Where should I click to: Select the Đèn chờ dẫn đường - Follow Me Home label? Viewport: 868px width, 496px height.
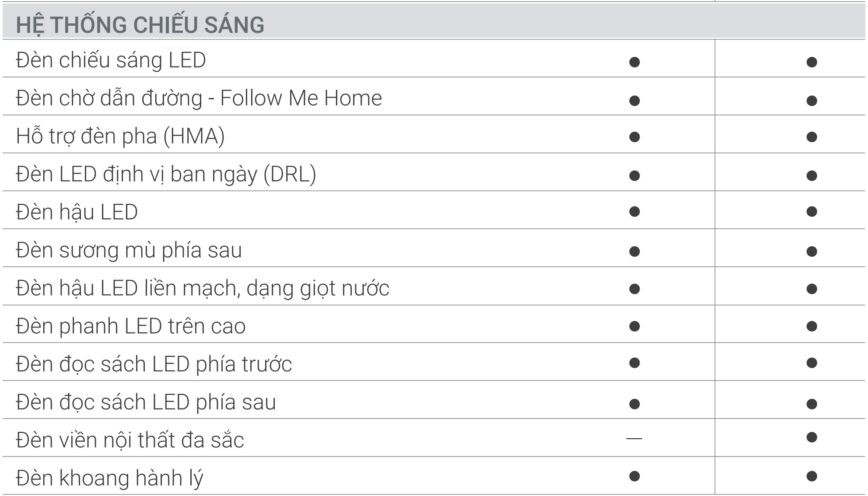pos(199,98)
